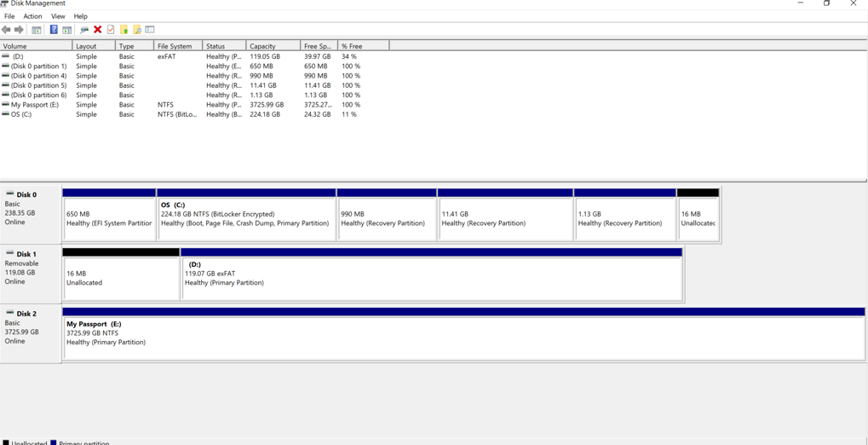
Task: Sort by the Volume column header
Action: pyautogui.click(x=37, y=46)
